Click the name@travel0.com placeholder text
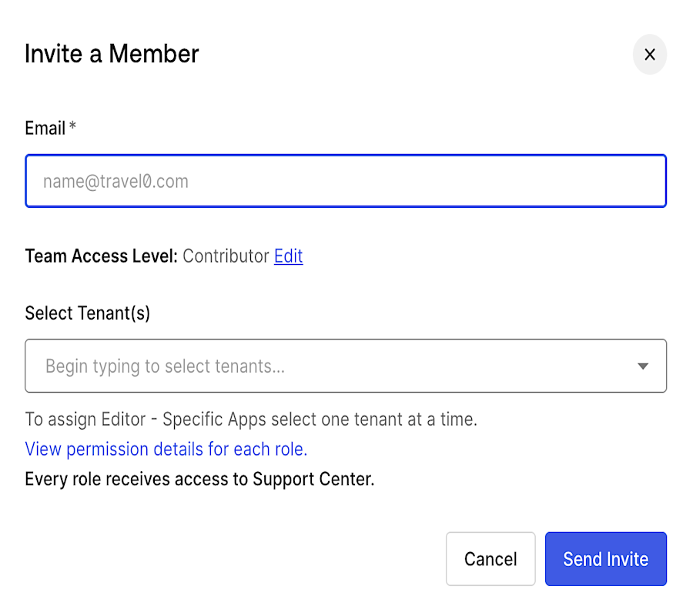 (115, 182)
